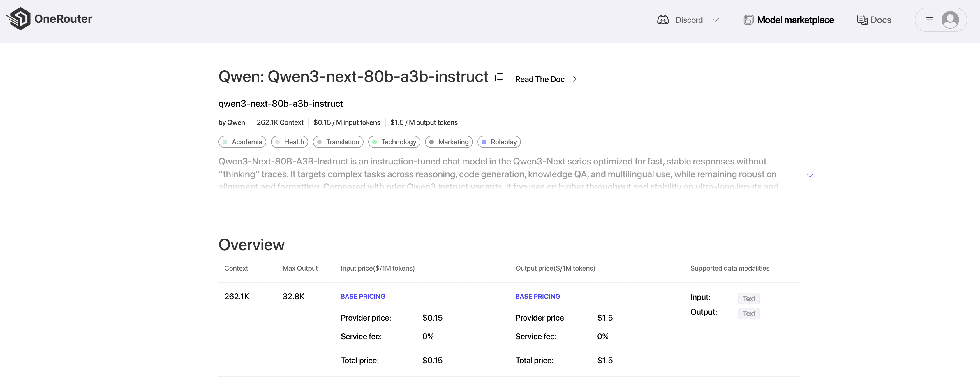Open the hamburger menu icon
Viewport: 980px width, 385px height.
(929, 20)
